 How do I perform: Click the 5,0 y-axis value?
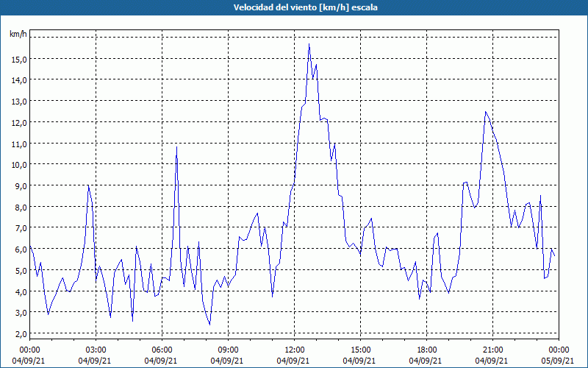tap(21, 270)
